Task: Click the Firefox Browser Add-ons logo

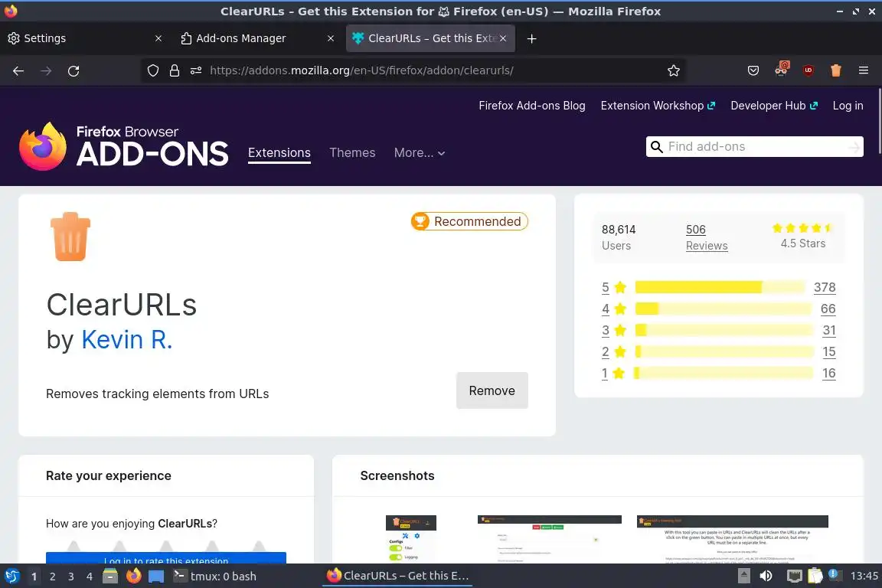Action: point(123,146)
